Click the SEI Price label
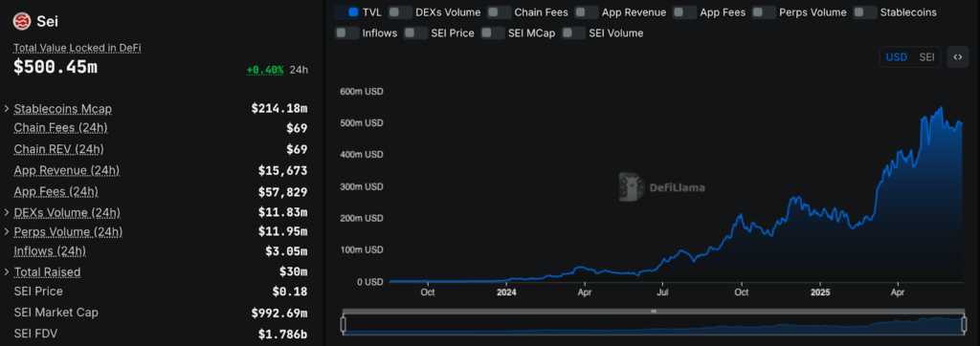 [38, 291]
